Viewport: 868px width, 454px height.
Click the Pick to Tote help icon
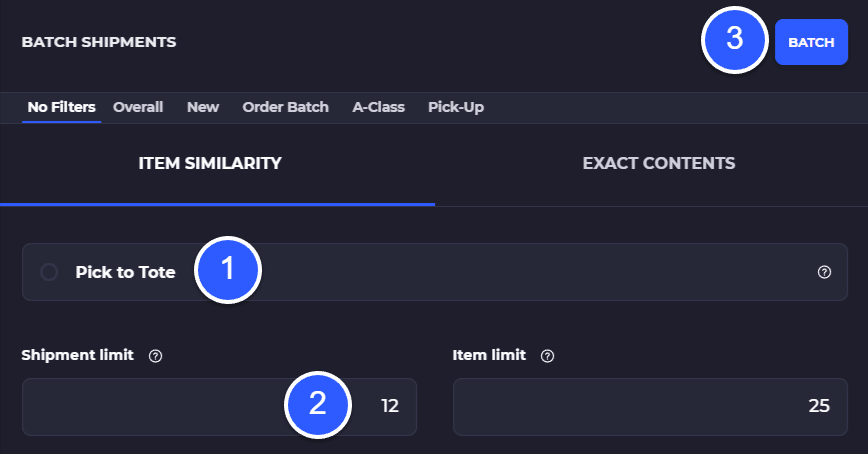[x=824, y=272]
